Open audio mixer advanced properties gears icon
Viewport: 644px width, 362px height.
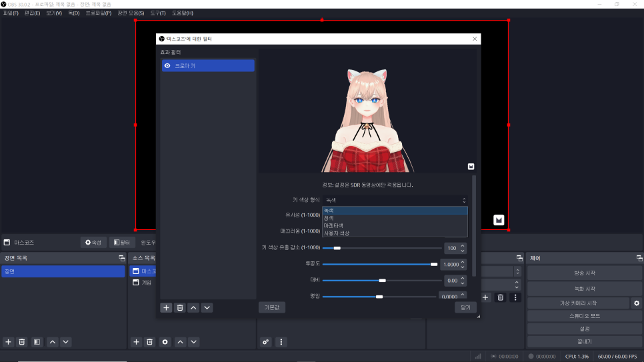(266, 342)
